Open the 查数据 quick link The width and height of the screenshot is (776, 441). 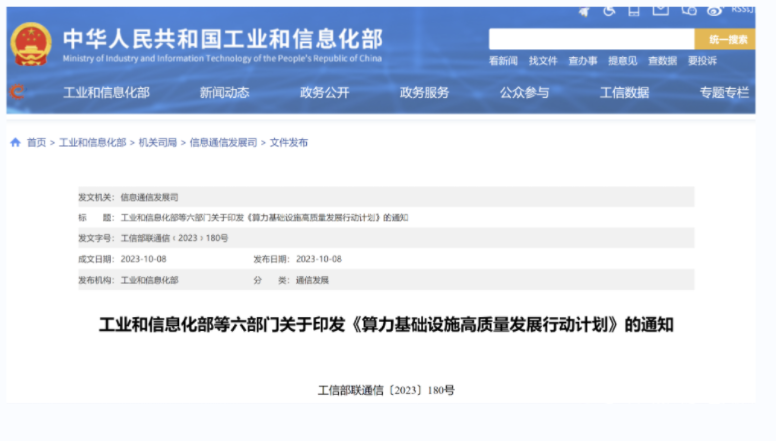point(662,61)
